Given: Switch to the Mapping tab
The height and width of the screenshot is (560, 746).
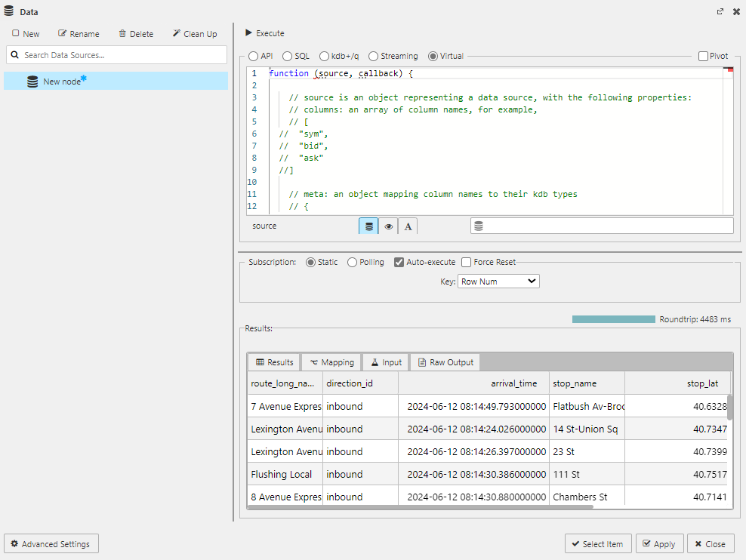Looking at the screenshot, I should pos(331,362).
